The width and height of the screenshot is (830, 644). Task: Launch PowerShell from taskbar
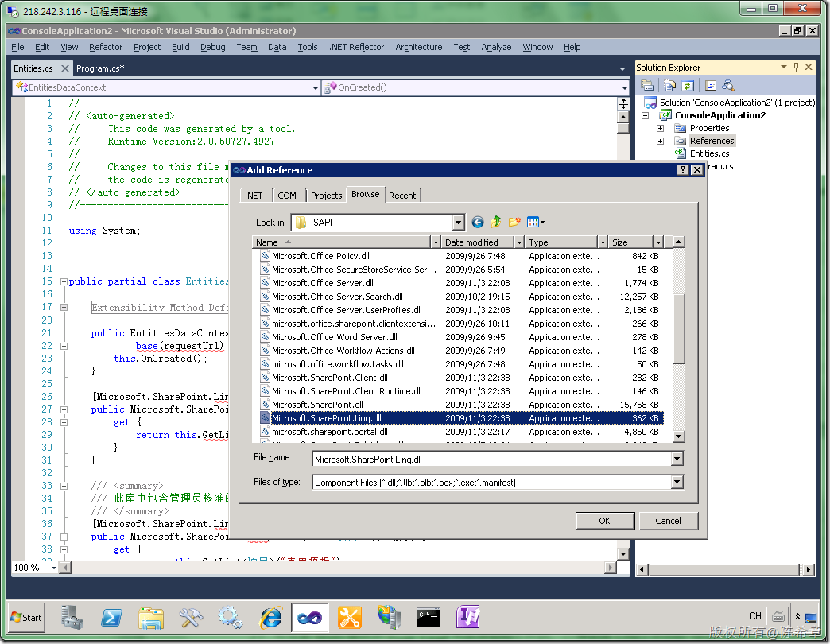111,617
